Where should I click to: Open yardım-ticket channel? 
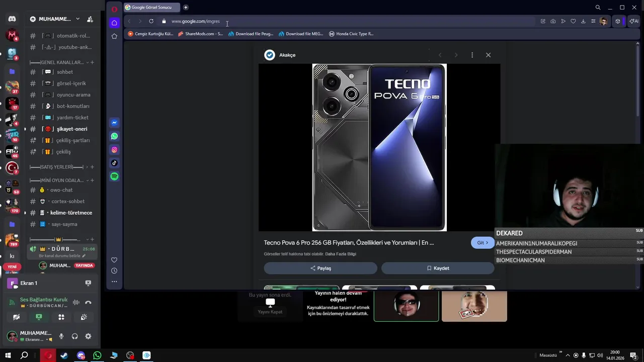click(x=61, y=118)
